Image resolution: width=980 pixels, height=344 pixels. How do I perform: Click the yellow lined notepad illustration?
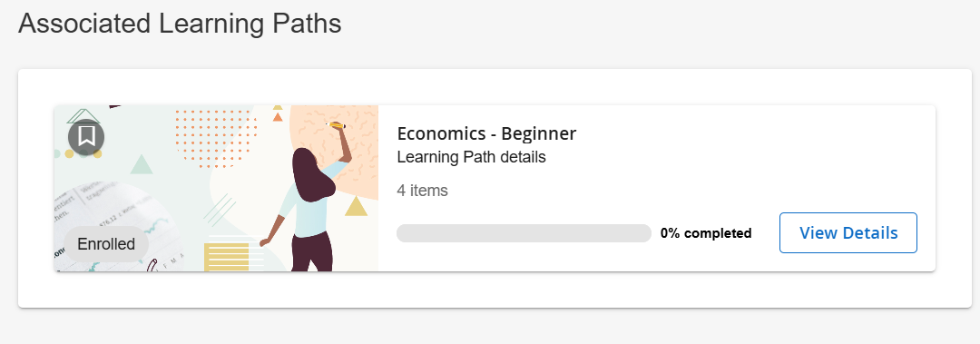(x=226, y=257)
